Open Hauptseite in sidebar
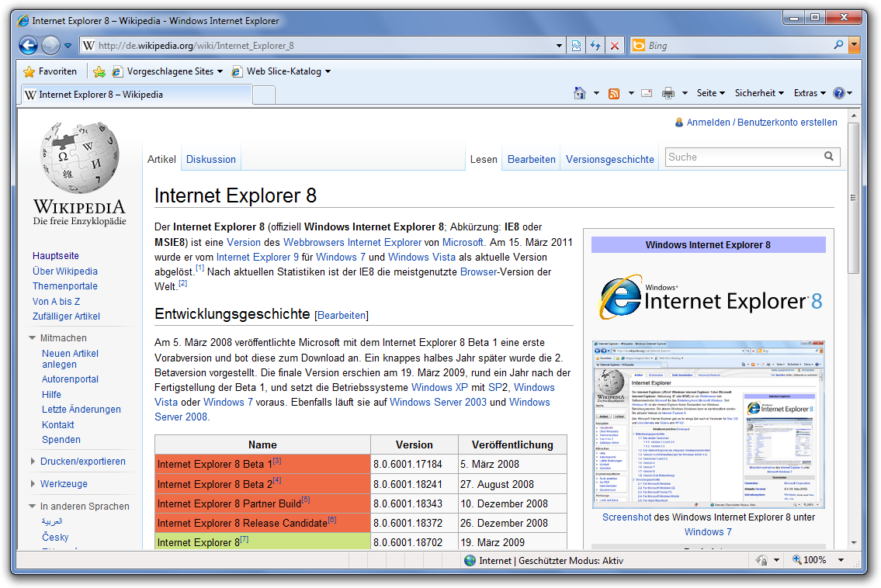Viewport: 881px width, 588px height. tap(56, 255)
